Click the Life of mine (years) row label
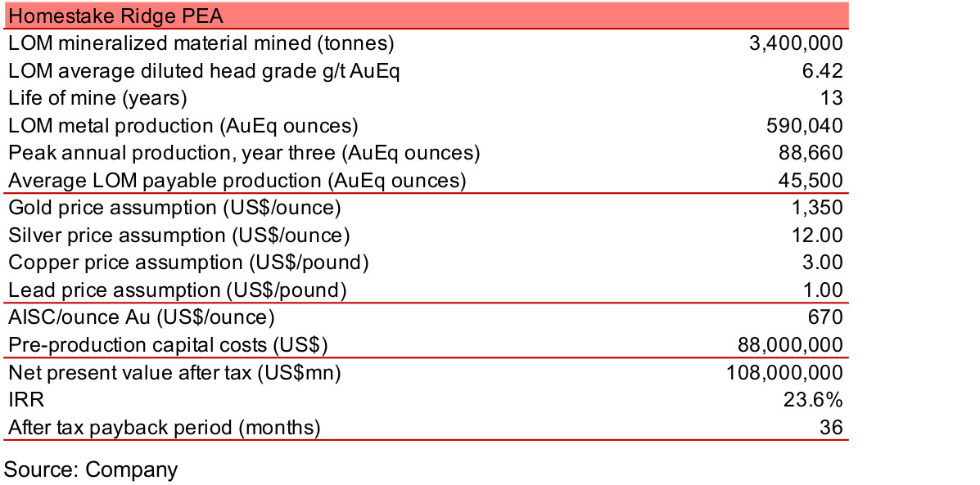Screen dimensions: 980x485 (x=97, y=98)
